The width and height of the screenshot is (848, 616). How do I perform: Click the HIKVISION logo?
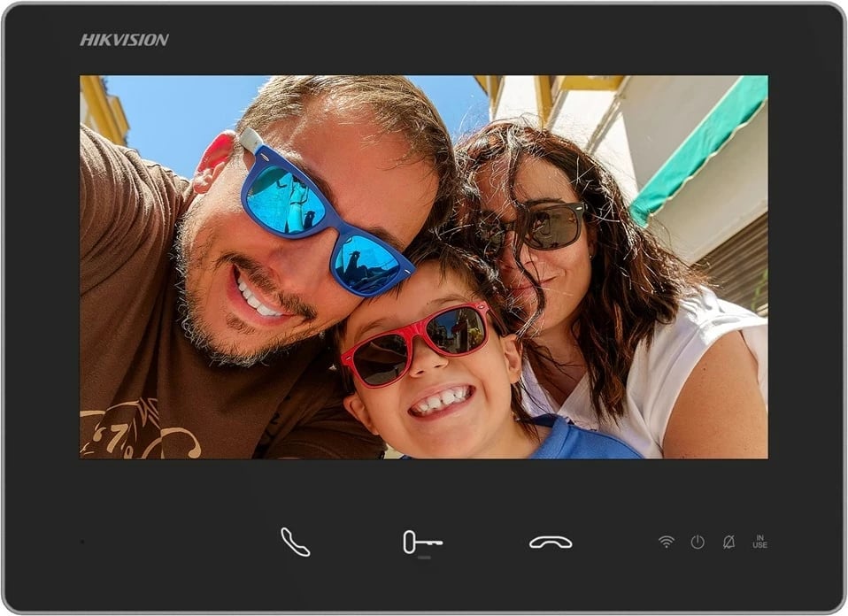[x=124, y=40]
